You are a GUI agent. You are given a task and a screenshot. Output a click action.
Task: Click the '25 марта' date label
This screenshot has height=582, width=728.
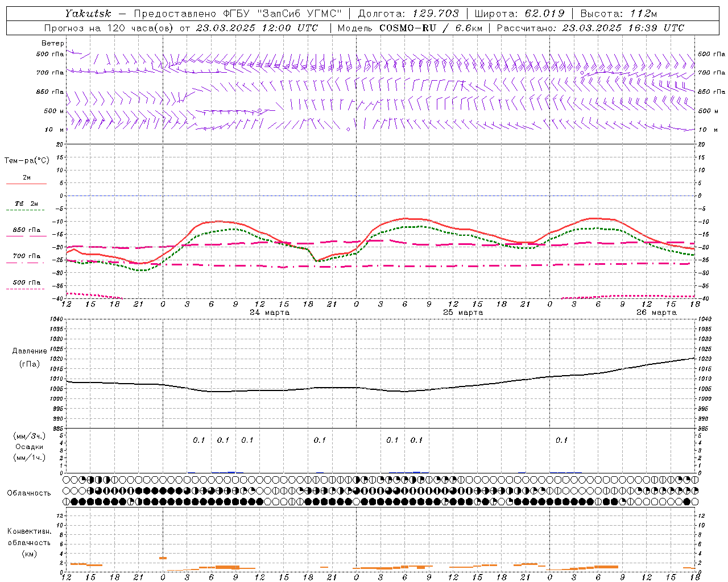pos(463,312)
